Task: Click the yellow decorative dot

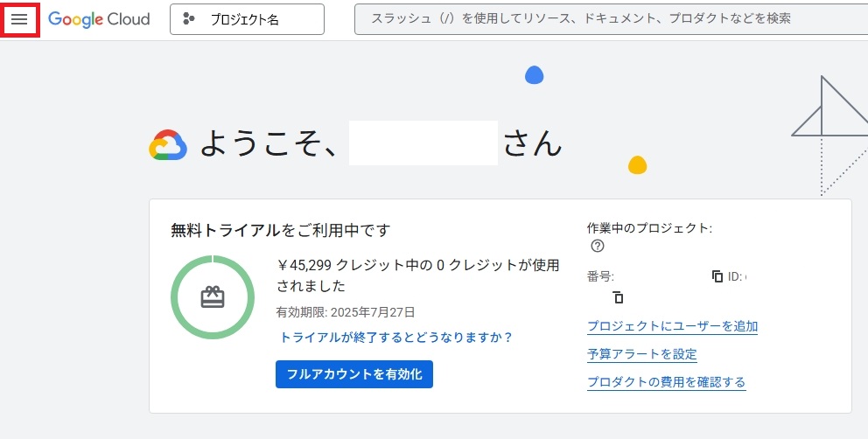Action: coord(638,165)
